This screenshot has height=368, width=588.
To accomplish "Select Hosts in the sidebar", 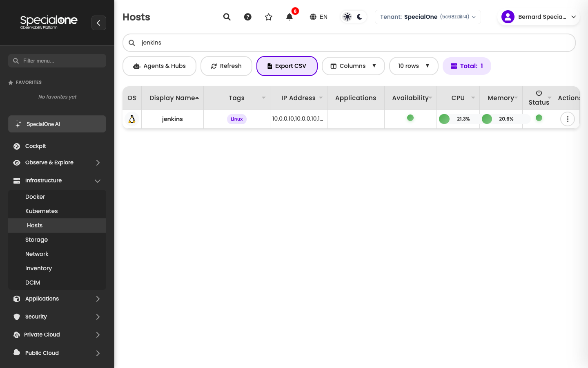I will pos(57,225).
